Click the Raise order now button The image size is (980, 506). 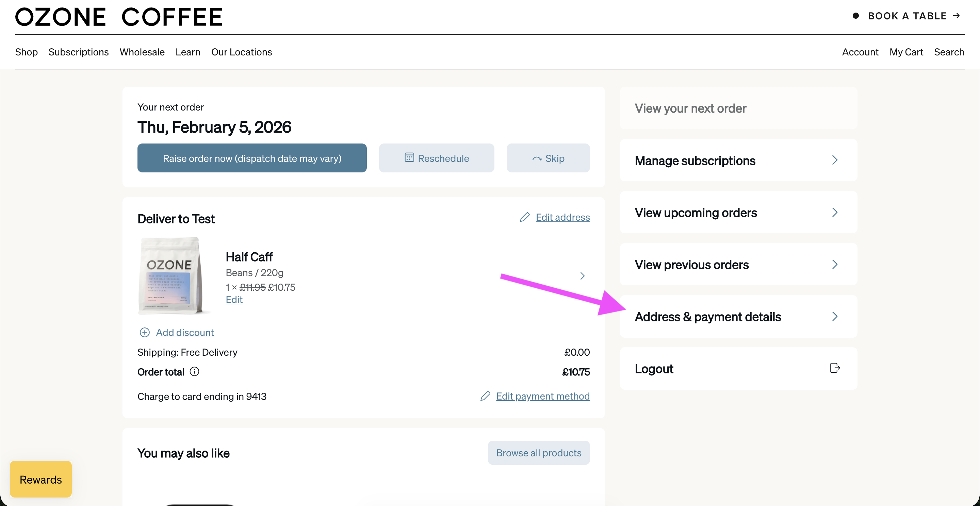click(252, 158)
